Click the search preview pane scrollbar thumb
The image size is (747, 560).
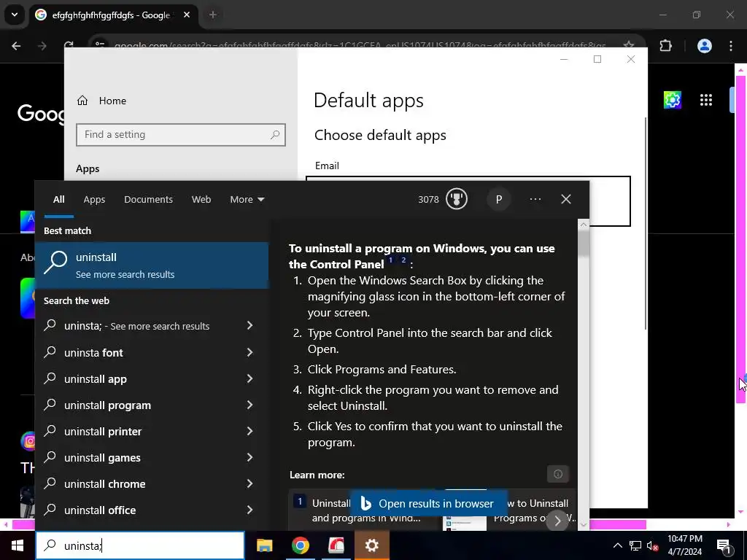tap(584, 243)
